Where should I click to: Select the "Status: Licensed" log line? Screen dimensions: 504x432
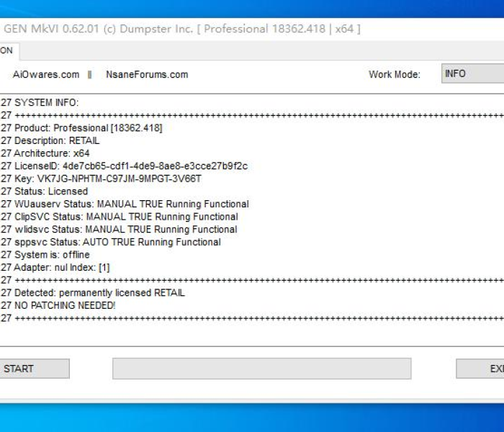(51, 192)
